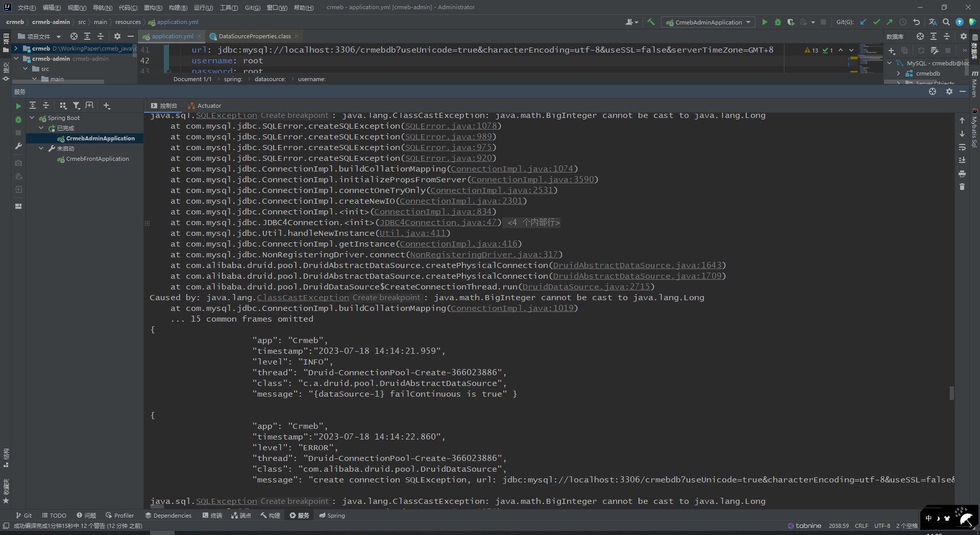Select opened file in project tree target icon
The width and height of the screenshot is (980, 535).
click(74, 36)
